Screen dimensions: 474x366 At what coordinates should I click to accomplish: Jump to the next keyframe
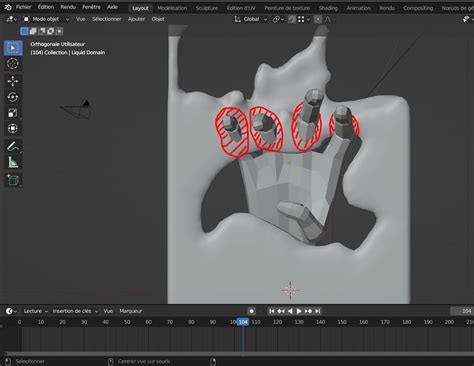pyautogui.click(x=308, y=311)
